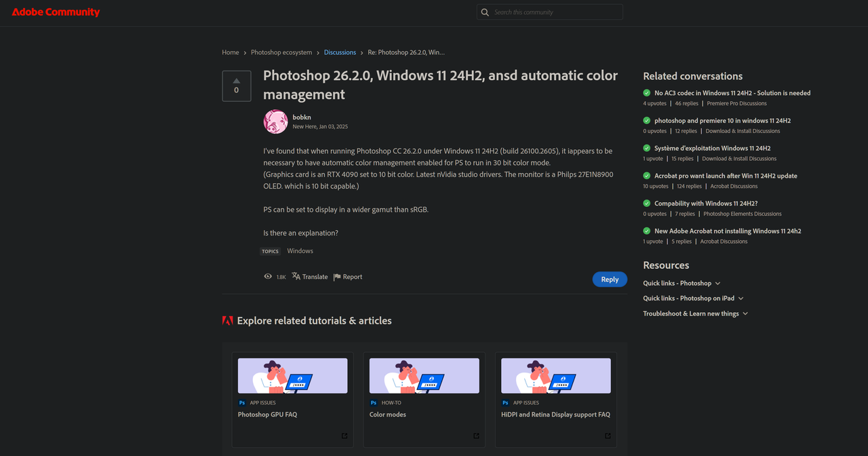
Task: Upvote the post with the arrow
Action: pyautogui.click(x=237, y=80)
